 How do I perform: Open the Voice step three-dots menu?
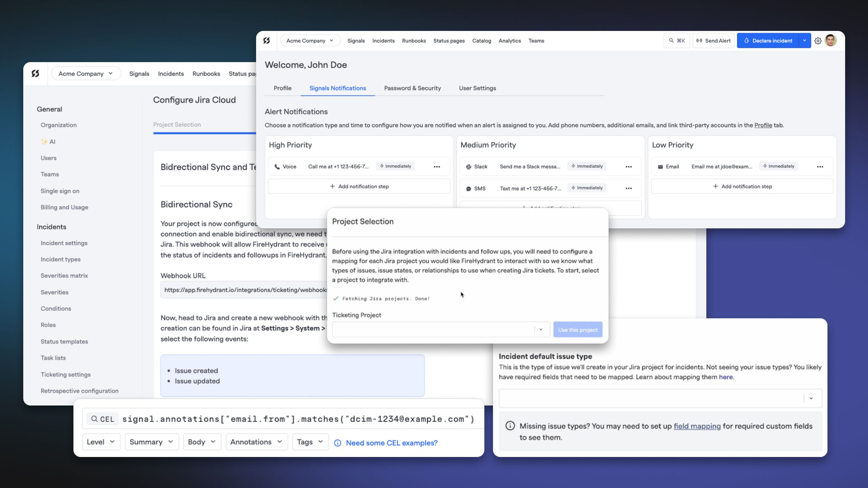coord(437,166)
